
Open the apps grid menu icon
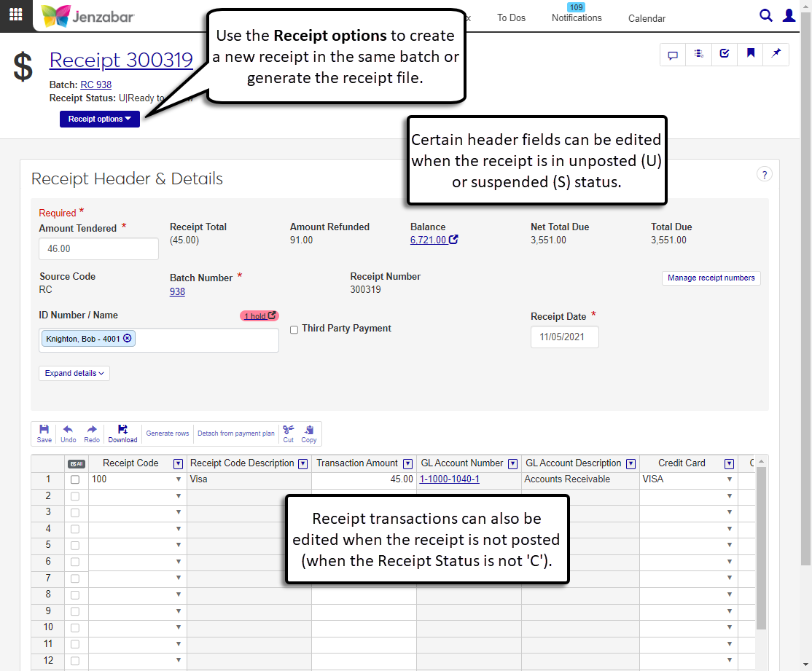tap(15, 15)
